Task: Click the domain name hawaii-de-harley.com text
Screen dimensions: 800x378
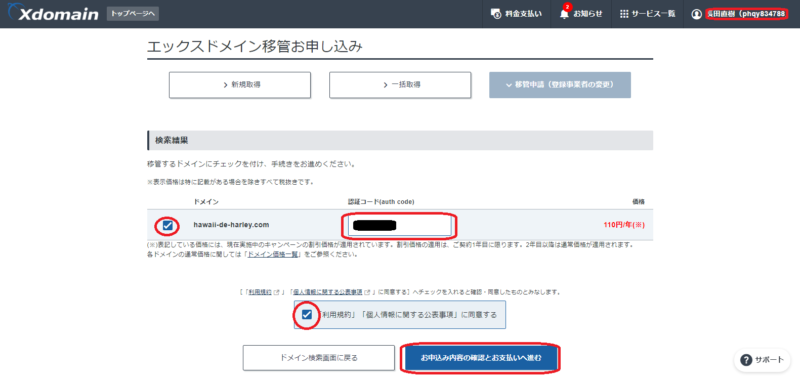Action: pos(231,224)
